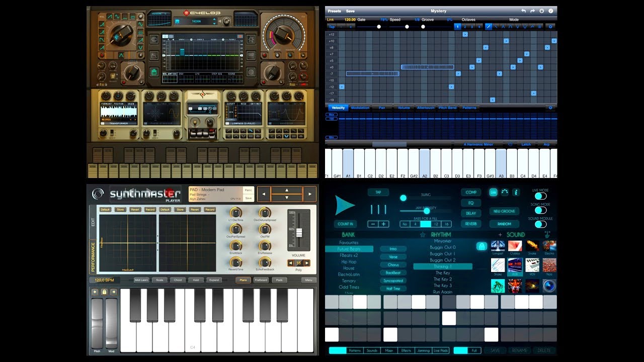The image size is (644, 362).
Task: Open the Effects tab in groove app
Action: point(407,350)
